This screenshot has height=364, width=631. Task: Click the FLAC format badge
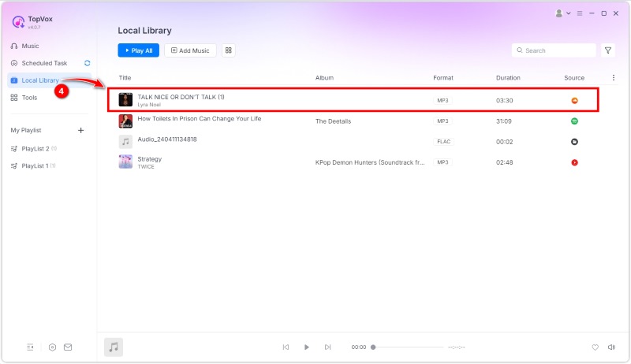click(443, 141)
